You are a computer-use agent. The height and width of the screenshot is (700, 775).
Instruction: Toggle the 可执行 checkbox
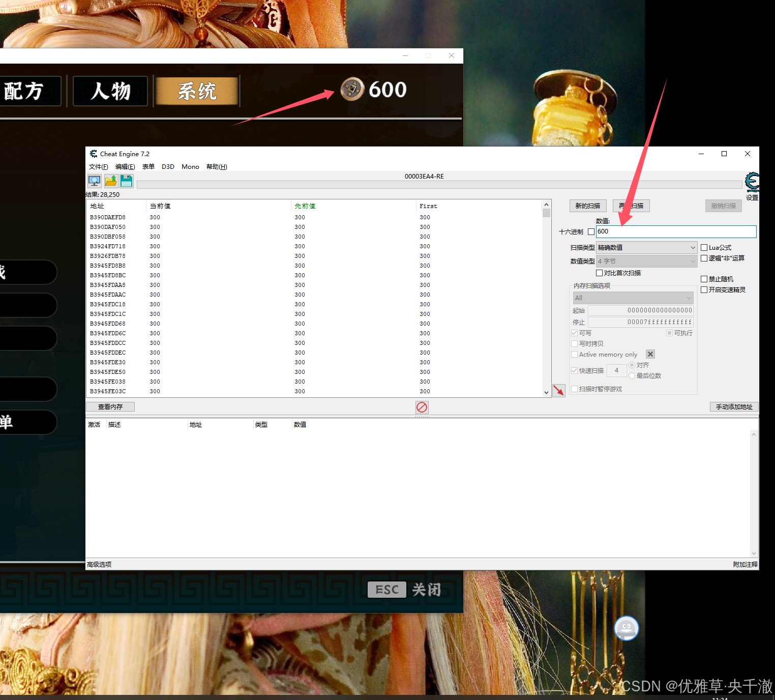coord(670,333)
